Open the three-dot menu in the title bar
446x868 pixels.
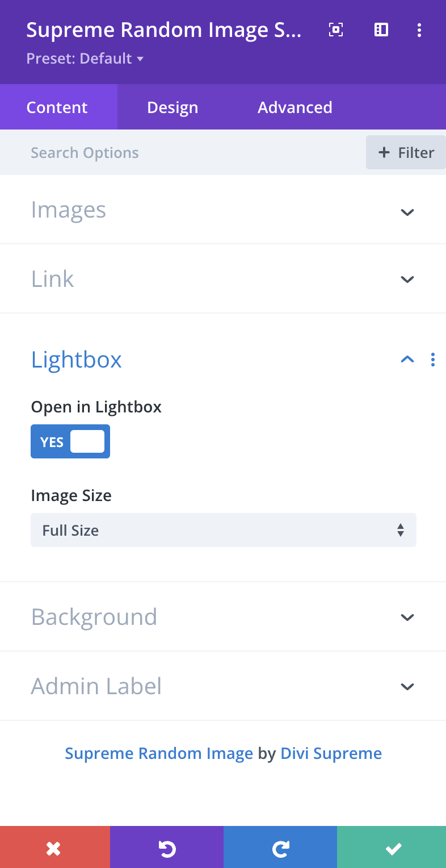pos(419,30)
